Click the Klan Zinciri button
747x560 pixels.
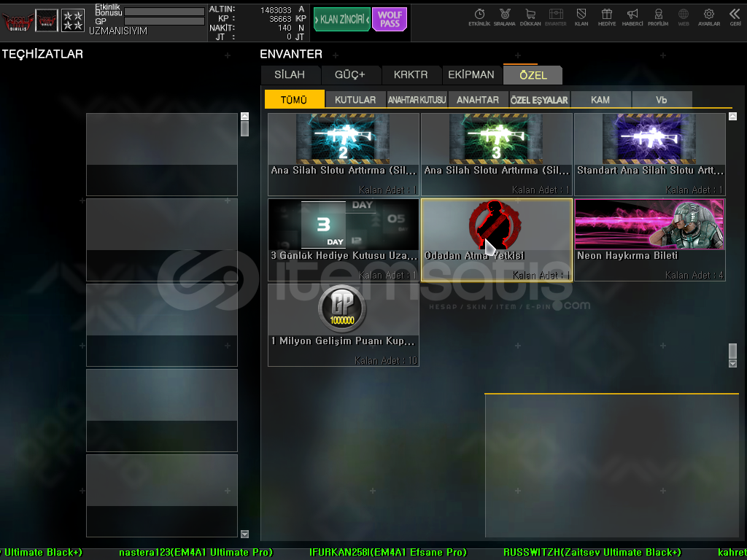coord(341,20)
